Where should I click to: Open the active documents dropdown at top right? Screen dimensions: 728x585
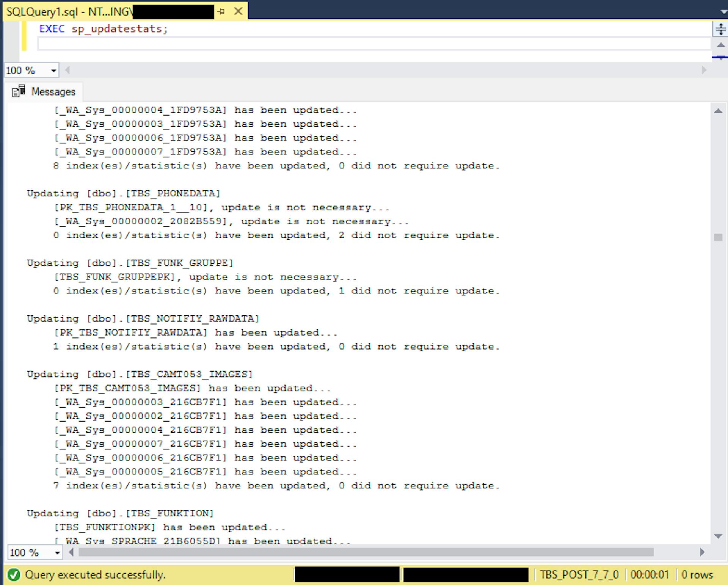click(x=723, y=11)
